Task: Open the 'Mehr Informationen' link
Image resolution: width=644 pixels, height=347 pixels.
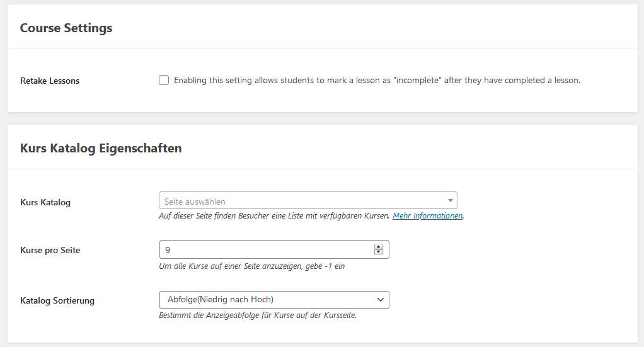Action: [x=428, y=216]
